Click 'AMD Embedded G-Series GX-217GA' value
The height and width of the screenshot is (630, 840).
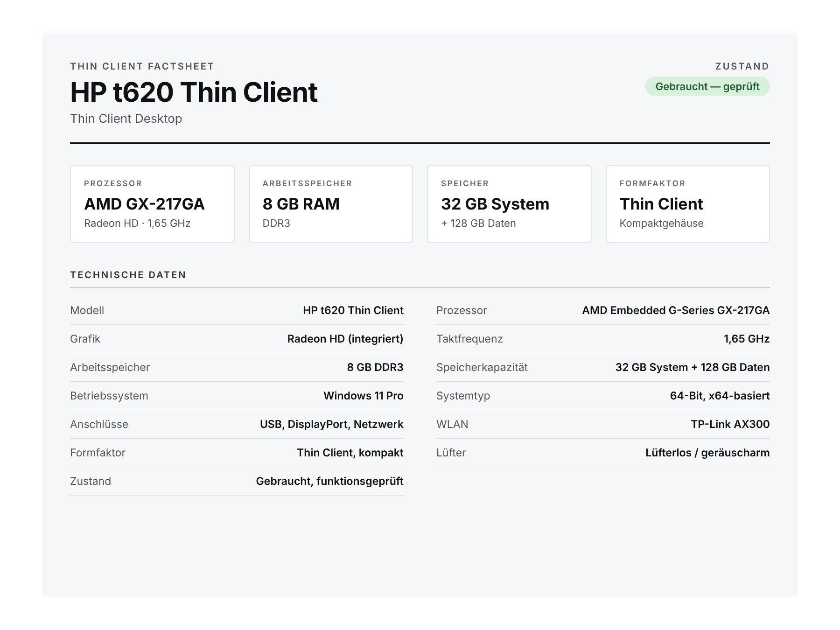coord(676,310)
